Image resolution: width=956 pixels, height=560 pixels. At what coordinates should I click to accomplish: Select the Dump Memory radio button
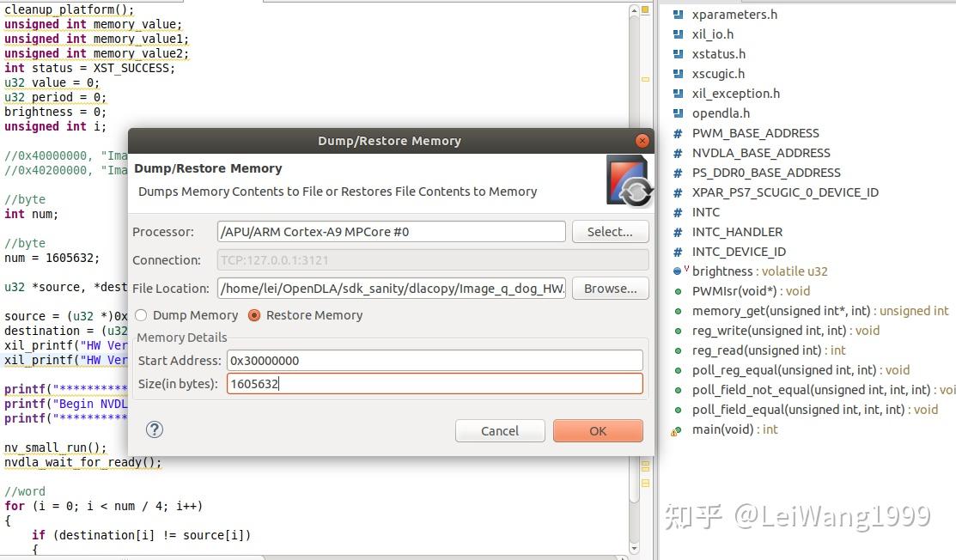coord(140,314)
